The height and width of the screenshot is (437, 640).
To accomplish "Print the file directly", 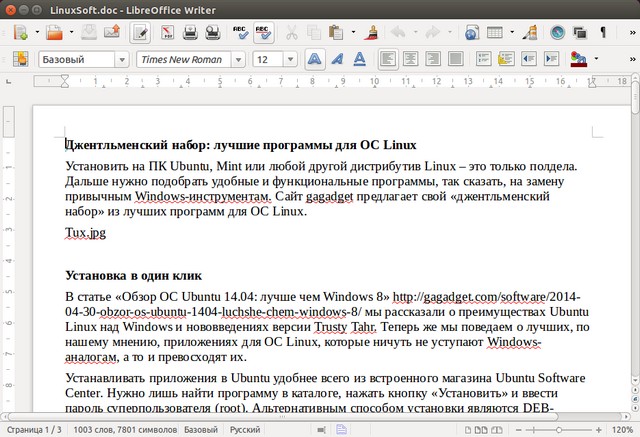I will pos(190,32).
